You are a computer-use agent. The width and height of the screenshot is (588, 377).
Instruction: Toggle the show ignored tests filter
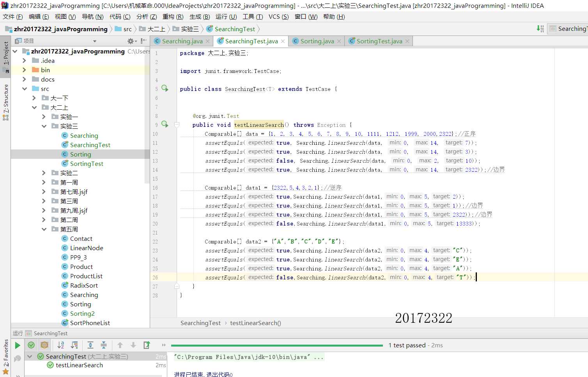(44, 345)
